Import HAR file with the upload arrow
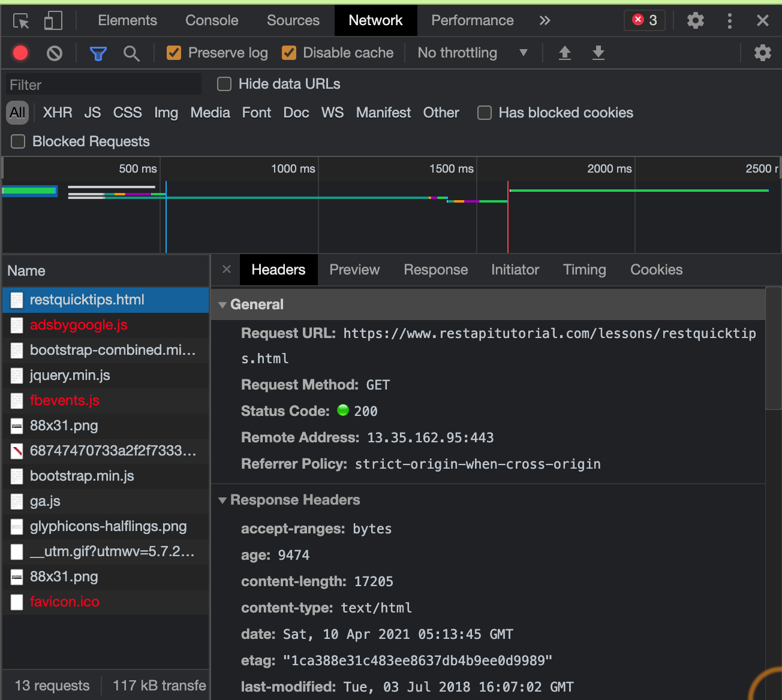This screenshot has height=700, width=782. (x=565, y=53)
